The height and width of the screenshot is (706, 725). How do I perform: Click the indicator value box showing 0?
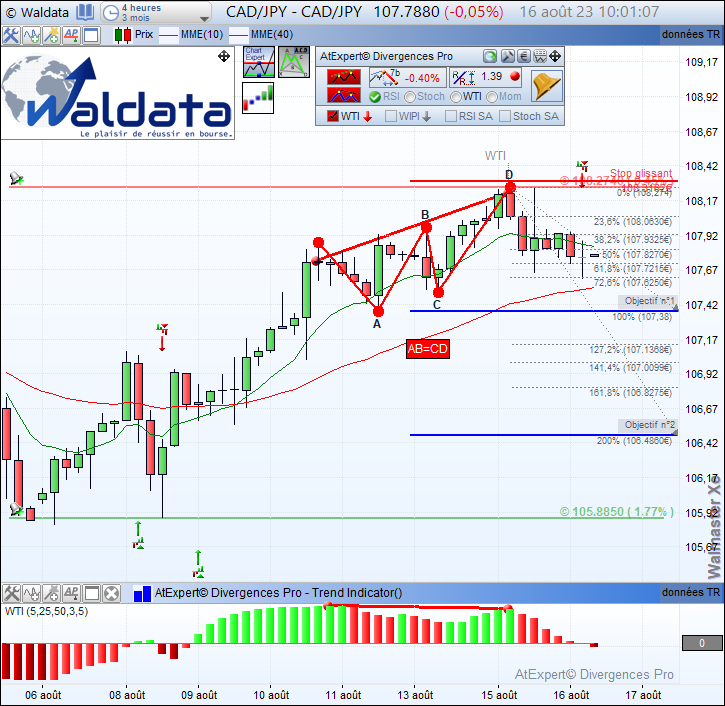point(702,643)
